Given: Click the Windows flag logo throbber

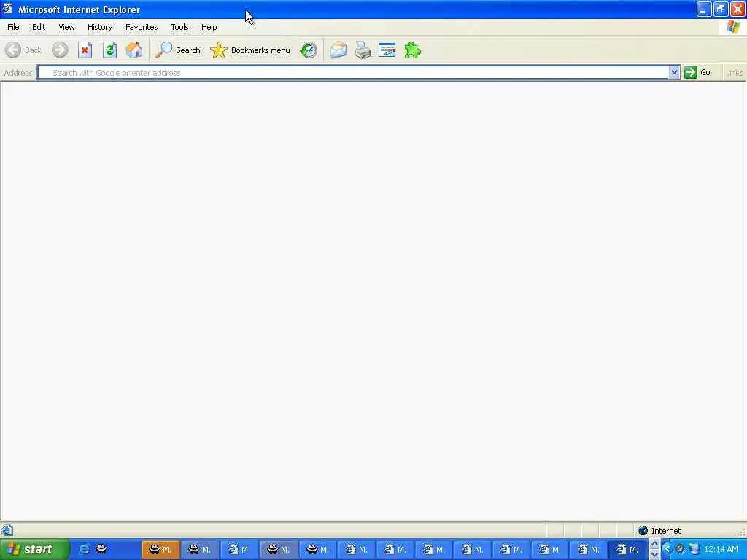Looking at the screenshot, I should [733, 27].
